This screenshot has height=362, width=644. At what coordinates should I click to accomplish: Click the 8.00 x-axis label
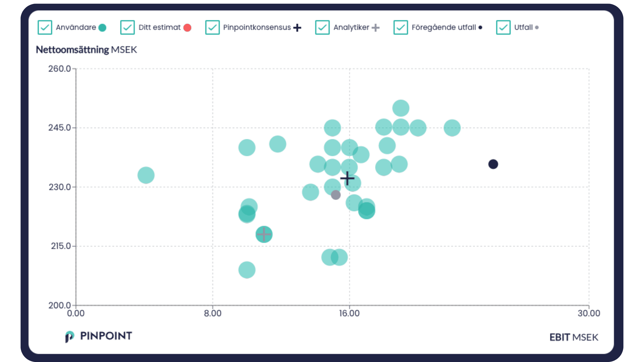[213, 313]
